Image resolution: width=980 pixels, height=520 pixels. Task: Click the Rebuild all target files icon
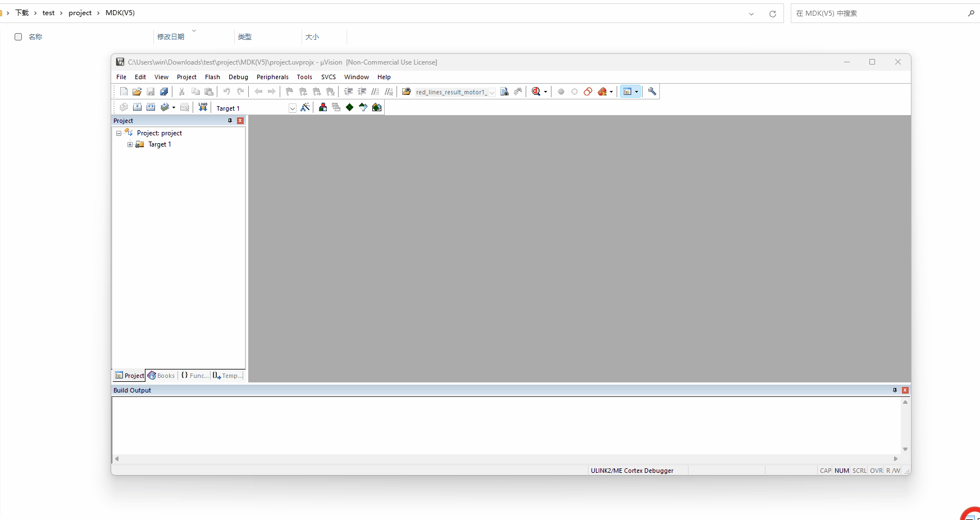(151, 107)
